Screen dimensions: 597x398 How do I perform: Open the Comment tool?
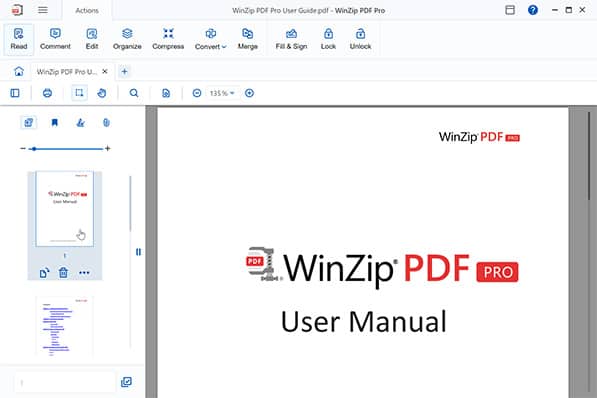[55, 39]
